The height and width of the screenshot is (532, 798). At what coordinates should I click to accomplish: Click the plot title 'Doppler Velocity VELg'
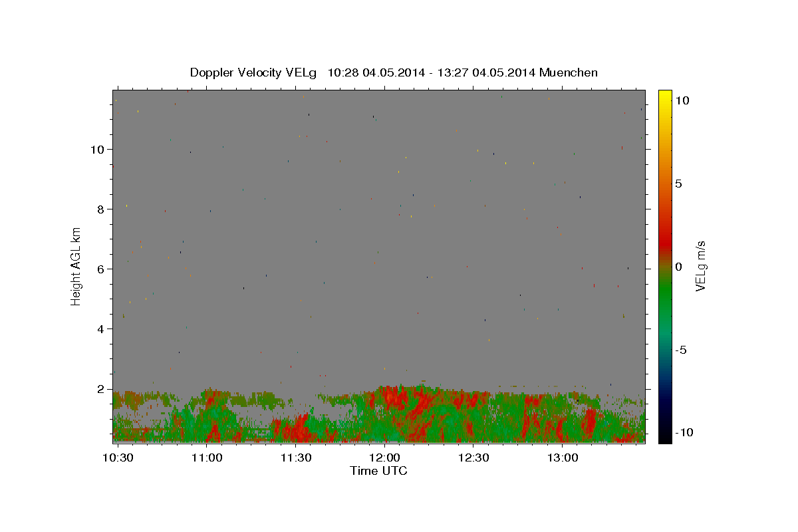(x=253, y=72)
